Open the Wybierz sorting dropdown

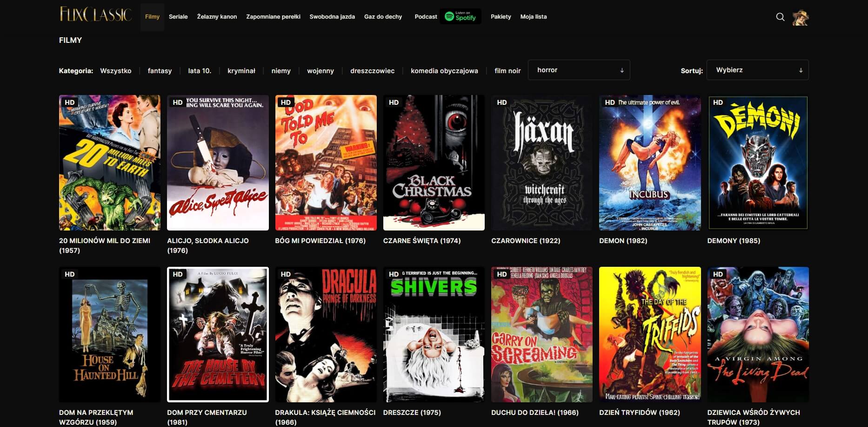(757, 70)
